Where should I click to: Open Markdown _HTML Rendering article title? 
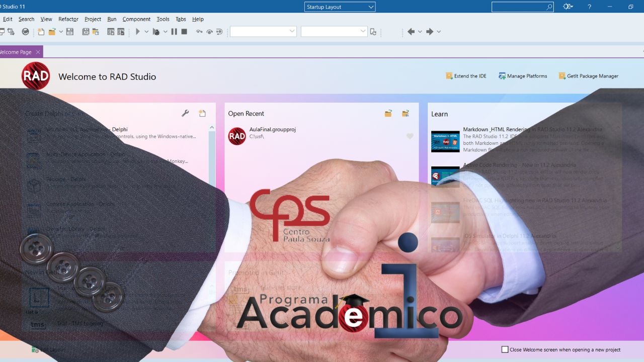point(533,129)
